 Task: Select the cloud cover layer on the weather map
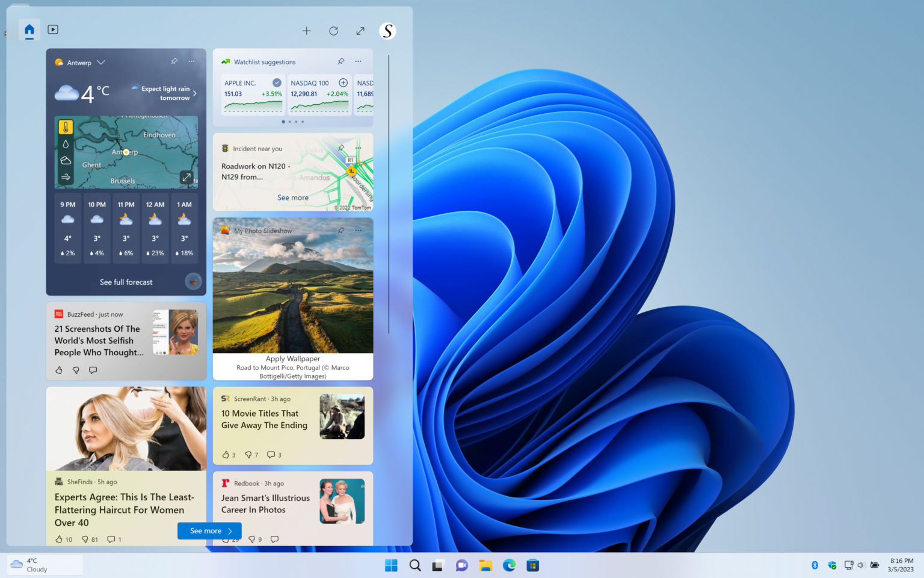(x=66, y=161)
